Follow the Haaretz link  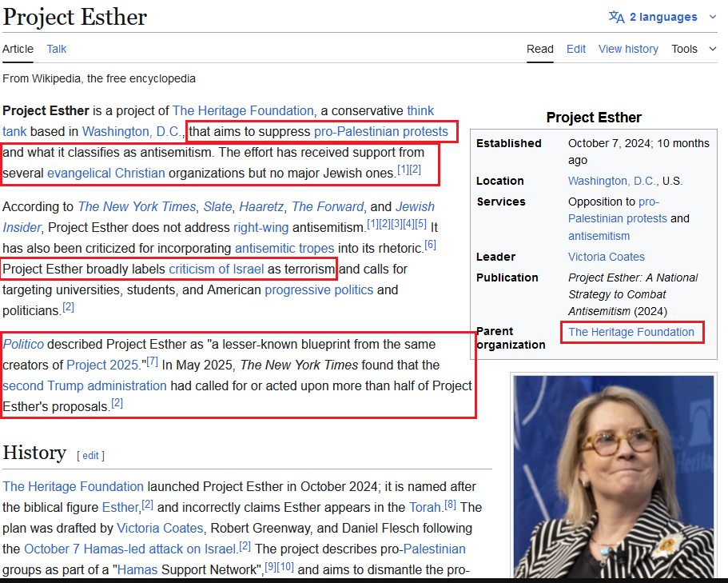261,206
